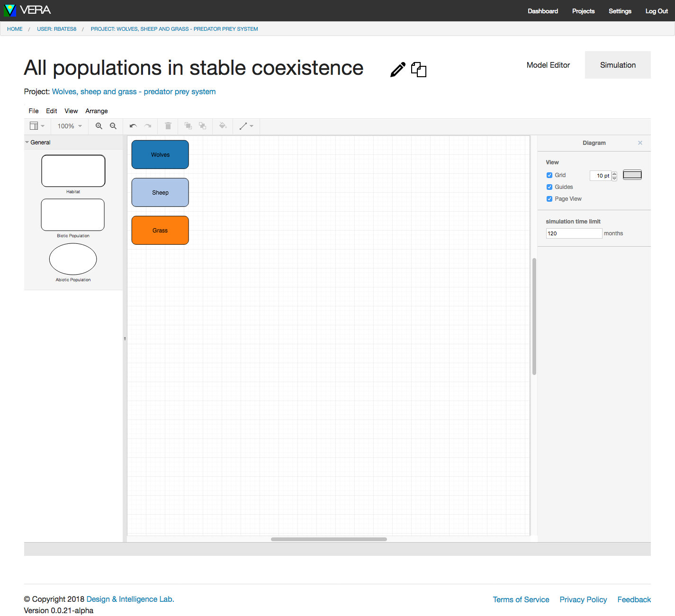The width and height of the screenshot is (675, 616).
Task: Open the 100% zoom level dropdown
Action: [x=70, y=126]
